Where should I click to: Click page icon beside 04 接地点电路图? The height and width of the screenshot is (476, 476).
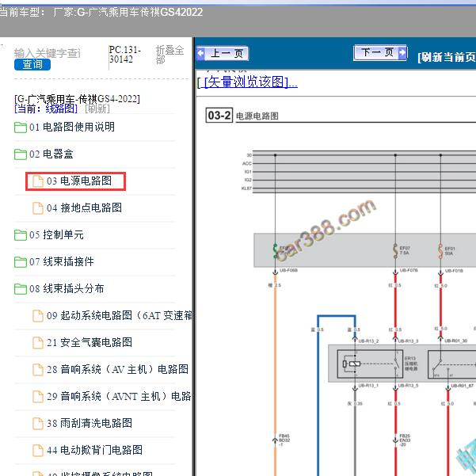pyautogui.click(x=38, y=208)
